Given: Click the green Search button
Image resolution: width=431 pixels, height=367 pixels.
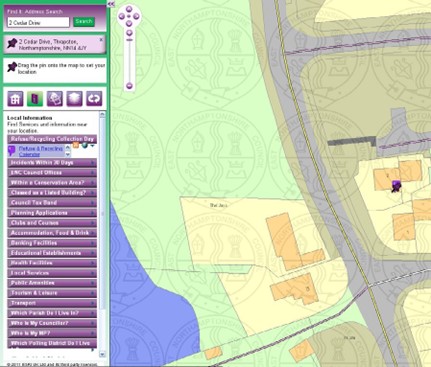Looking at the screenshot, I should [x=84, y=22].
